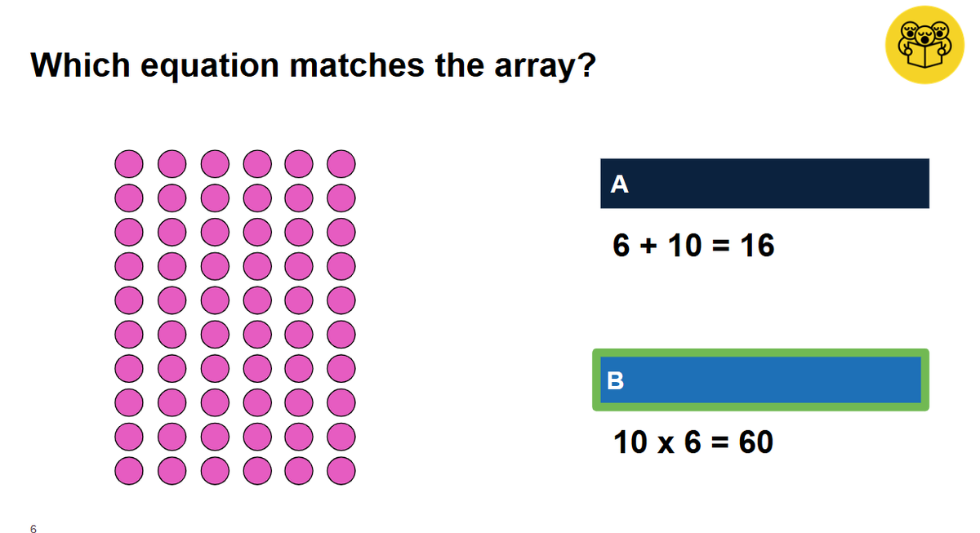This screenshot has height=533, width=980.
Task: Click the top-left pink dot of array
Action: [129, 164]
